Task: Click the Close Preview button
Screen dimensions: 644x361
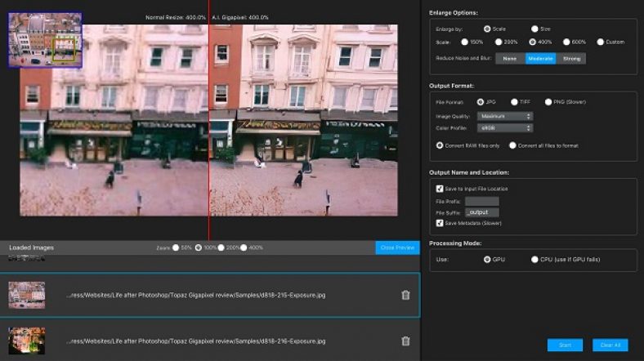Action: click(397, 247)
